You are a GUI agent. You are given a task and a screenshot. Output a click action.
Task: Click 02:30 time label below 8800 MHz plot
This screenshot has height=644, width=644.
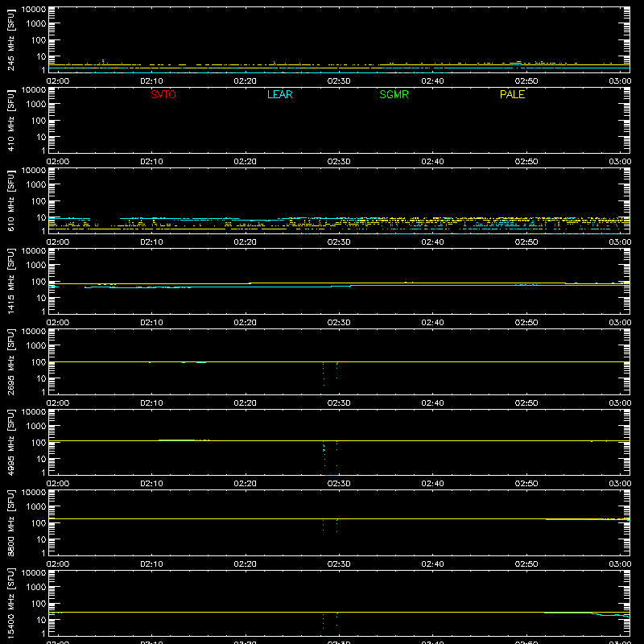point(339,564)
